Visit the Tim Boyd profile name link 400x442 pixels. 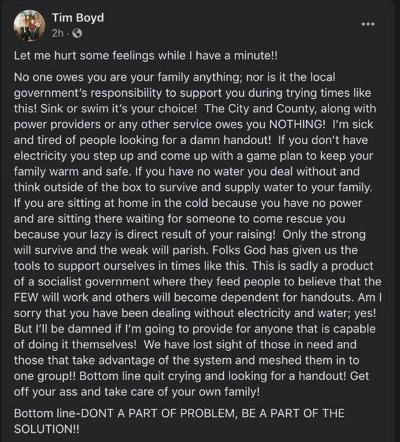click(78, 17)
